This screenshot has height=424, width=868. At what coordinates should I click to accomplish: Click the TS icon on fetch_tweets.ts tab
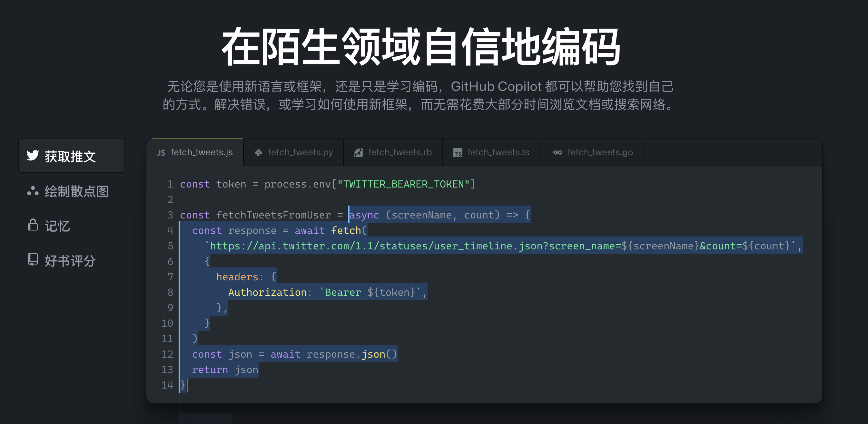(x=458, y=152)
